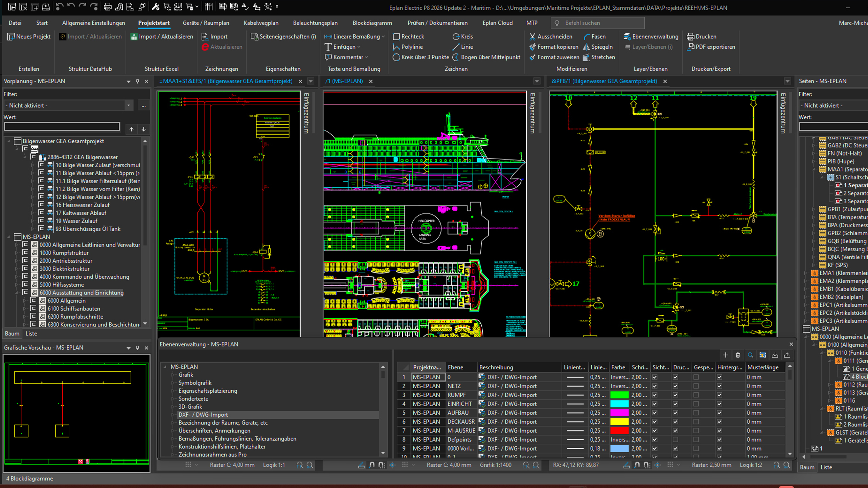
Task: Click the magnifier search icon in Ebenenverwaltung
Action: [x=750, y=355]
